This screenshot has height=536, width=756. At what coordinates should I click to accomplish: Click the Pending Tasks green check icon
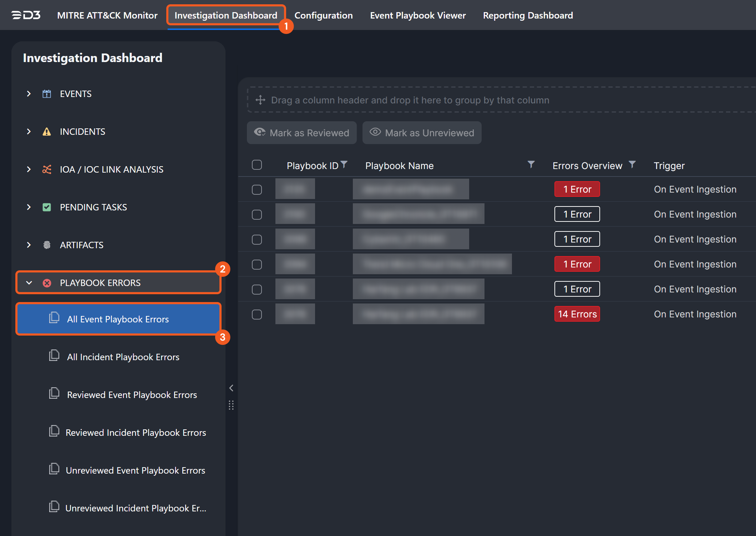(x=47, y=207)
